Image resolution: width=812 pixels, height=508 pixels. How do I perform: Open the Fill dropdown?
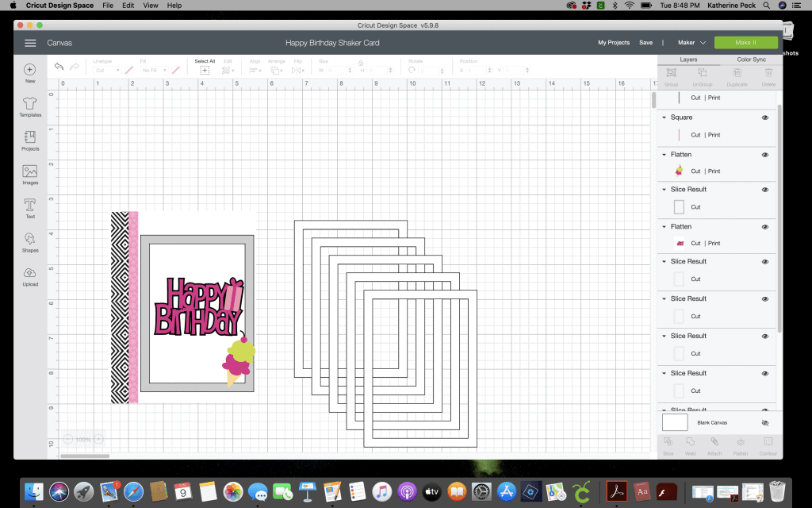[155, 71]
